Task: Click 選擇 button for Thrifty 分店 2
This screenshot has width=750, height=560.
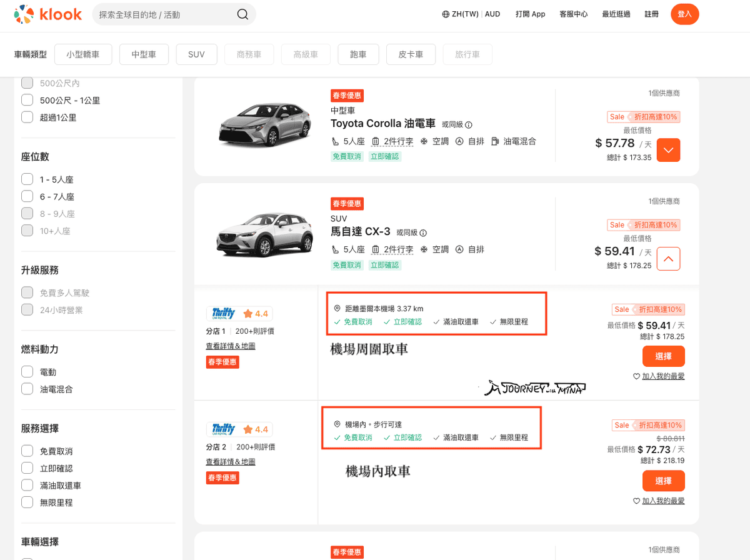Action: coord(664,481)
